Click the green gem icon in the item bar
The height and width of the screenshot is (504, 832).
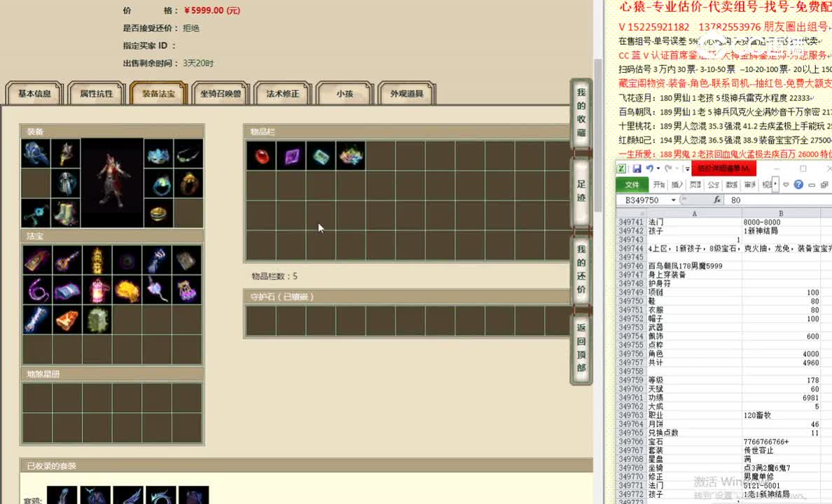click(x=321, y=156)
